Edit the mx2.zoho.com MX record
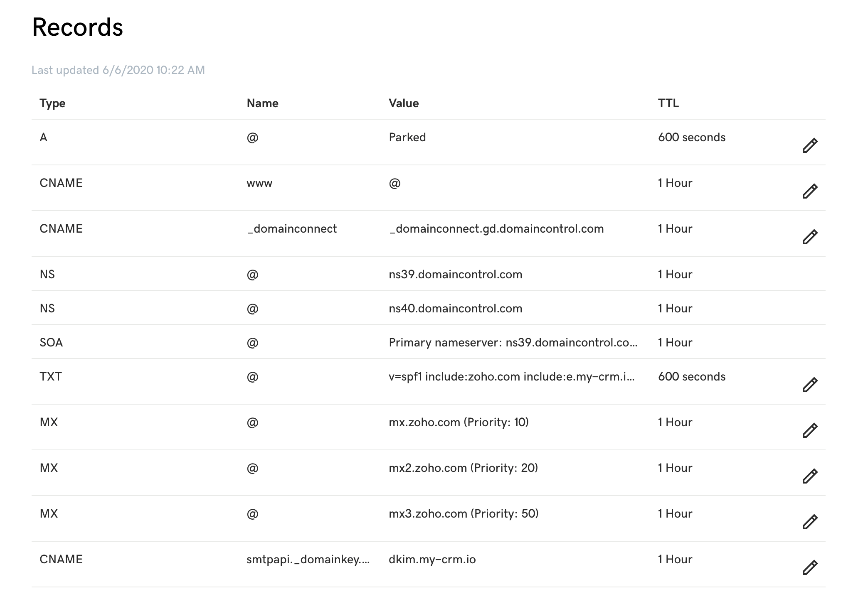Image resolution: width=868 pixels, height=604 pixels. click(810, 476)
